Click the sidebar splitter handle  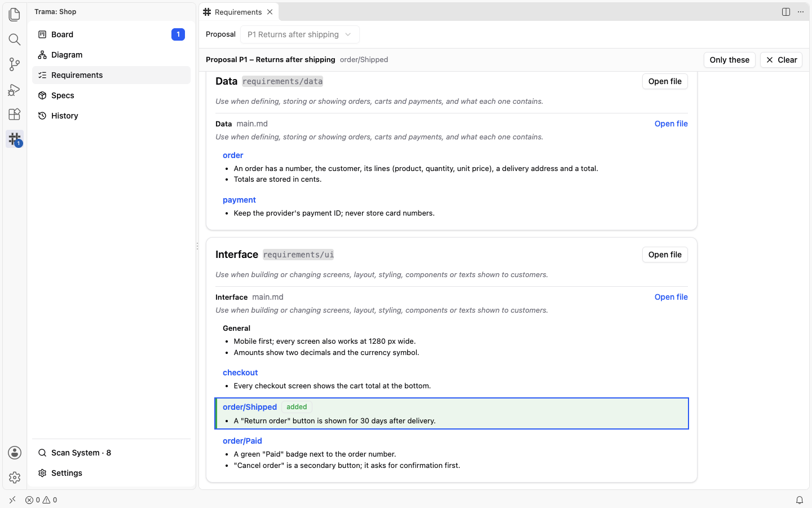tap(197, 246)
